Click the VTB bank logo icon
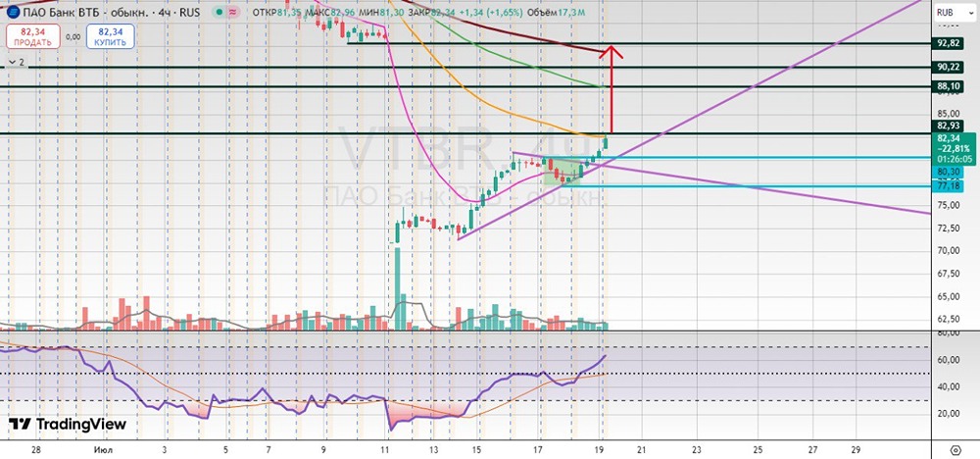 [x=12, y=11]
